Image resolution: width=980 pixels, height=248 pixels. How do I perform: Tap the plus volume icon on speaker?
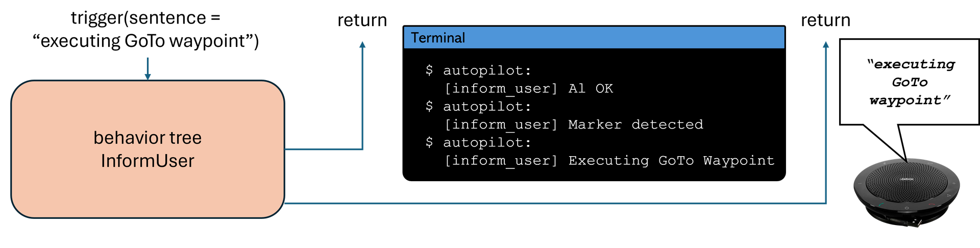pos(954,183)
